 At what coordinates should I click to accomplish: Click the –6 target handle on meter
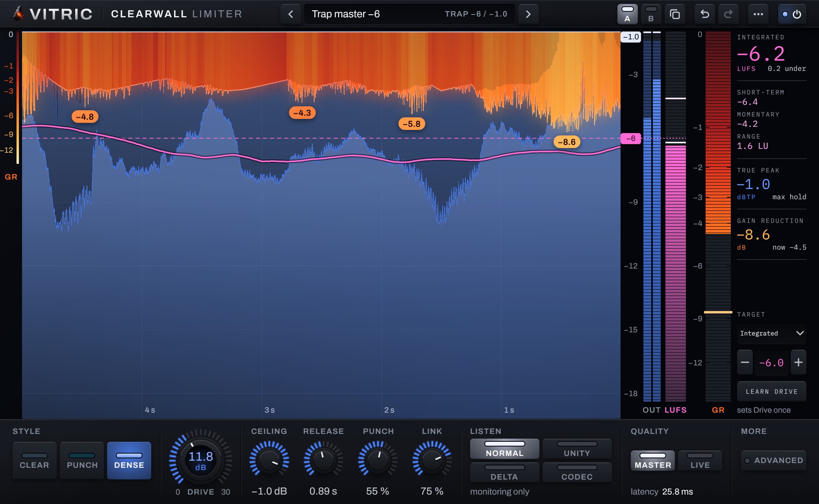pos(631,138)
